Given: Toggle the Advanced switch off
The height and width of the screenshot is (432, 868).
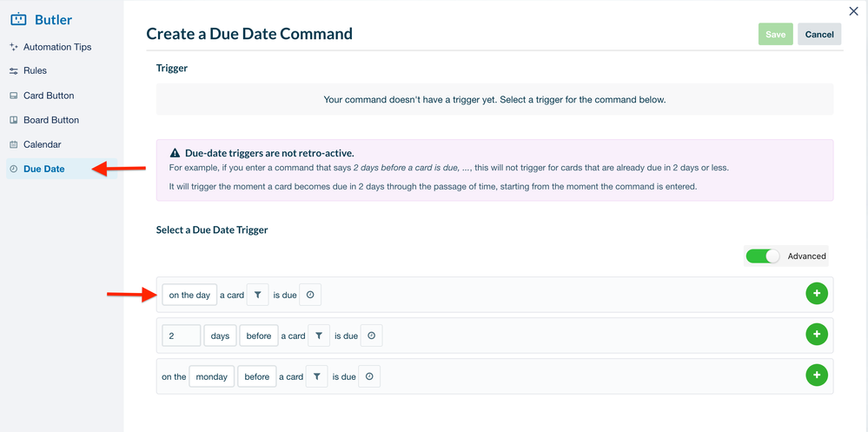Looking at the screenshot, I should 762,256.
